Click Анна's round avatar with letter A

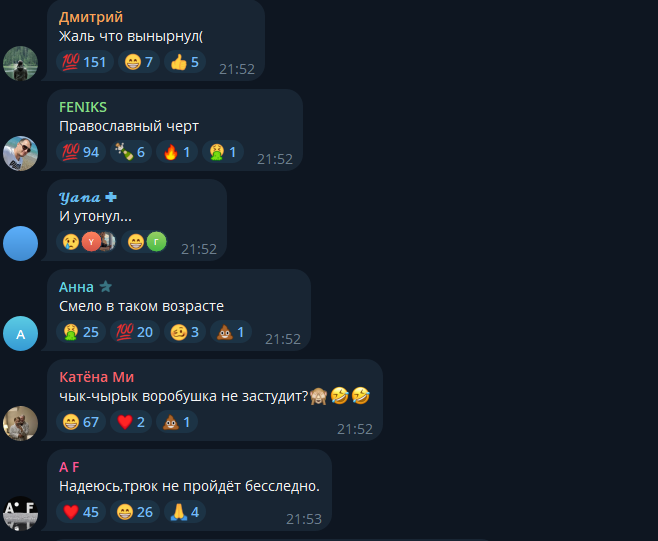(21, 334)
